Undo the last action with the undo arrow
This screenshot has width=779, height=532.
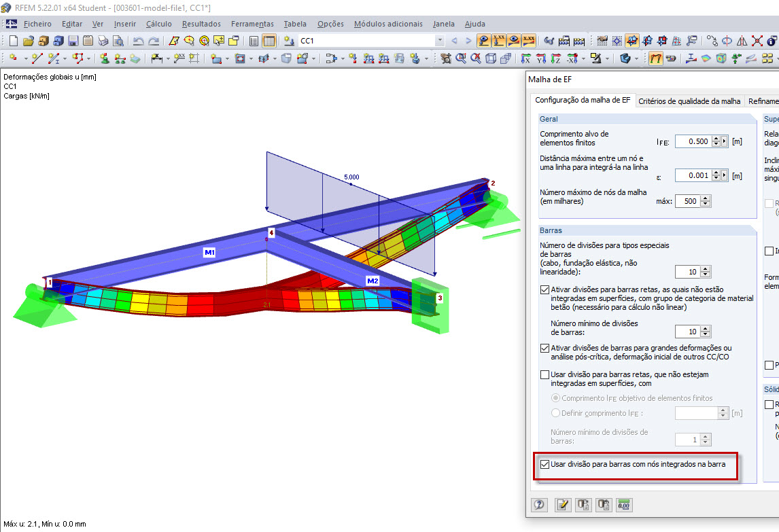point(139,41)
